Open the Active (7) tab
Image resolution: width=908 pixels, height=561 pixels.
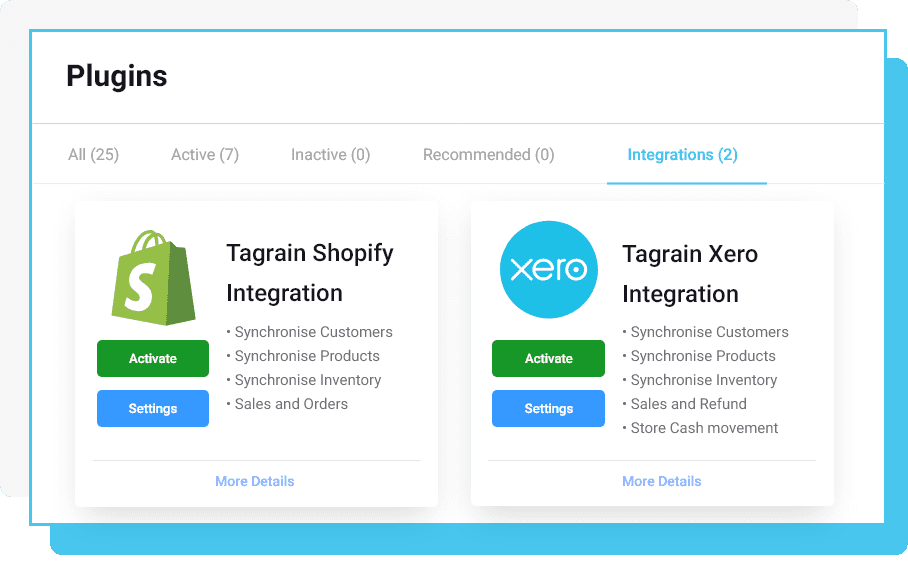coord(204,155)
